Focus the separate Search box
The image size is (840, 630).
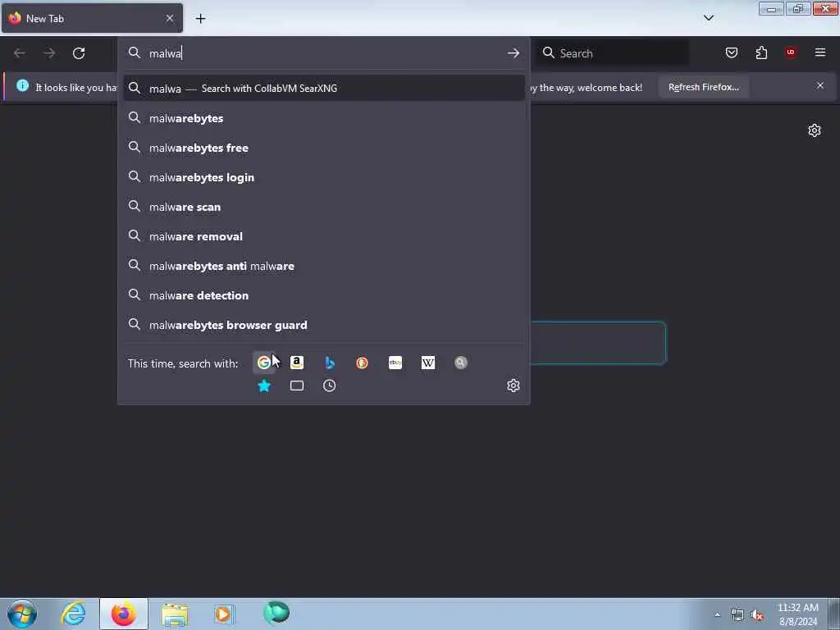pyautogui.click(x=614, y=53)
